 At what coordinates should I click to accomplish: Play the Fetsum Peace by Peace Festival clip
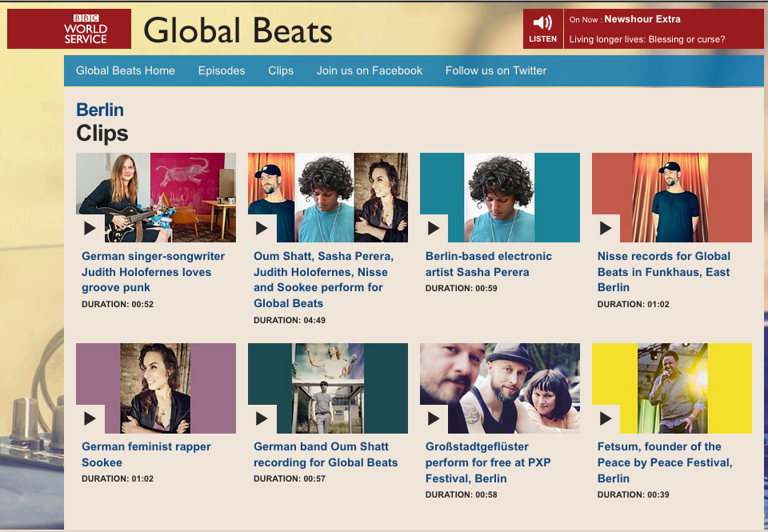click(606, 418)
